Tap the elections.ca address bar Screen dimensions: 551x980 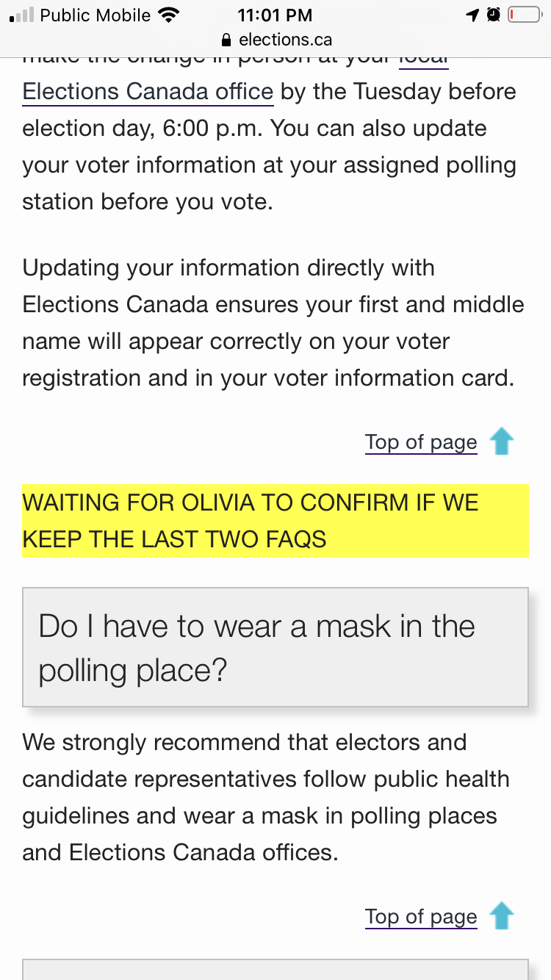point(275,40)
